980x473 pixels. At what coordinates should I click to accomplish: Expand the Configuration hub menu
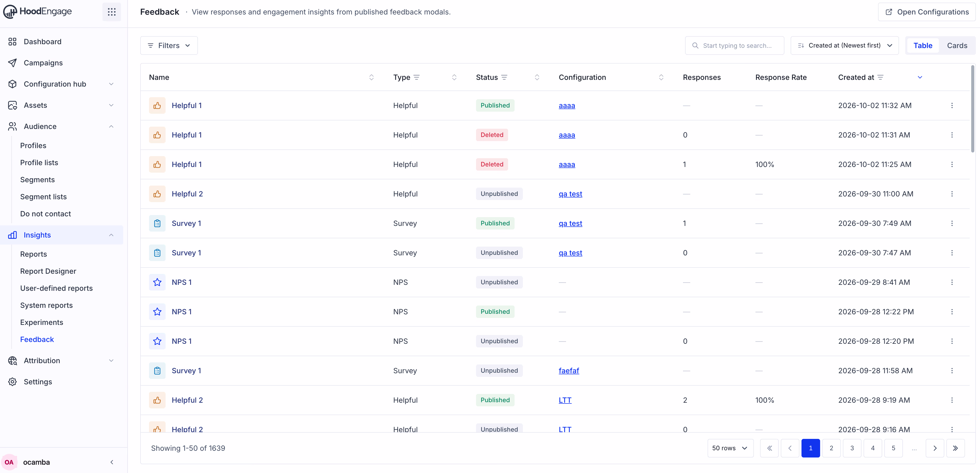tap(62, 84)
